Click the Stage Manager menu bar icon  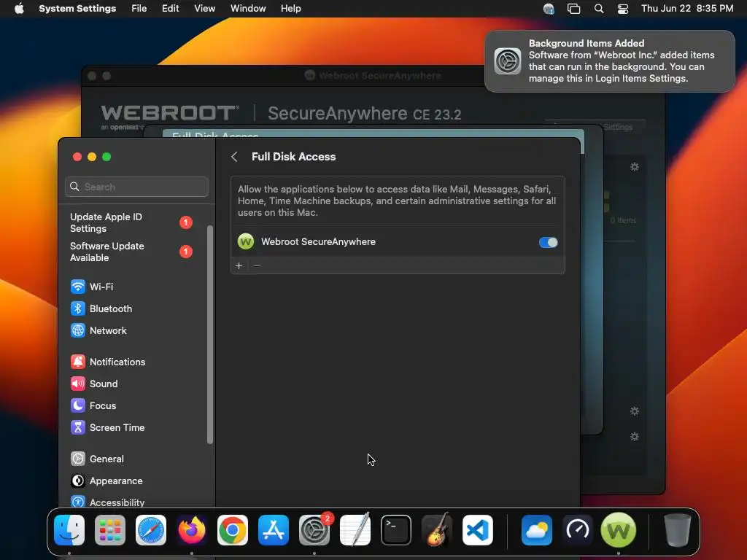573,9
